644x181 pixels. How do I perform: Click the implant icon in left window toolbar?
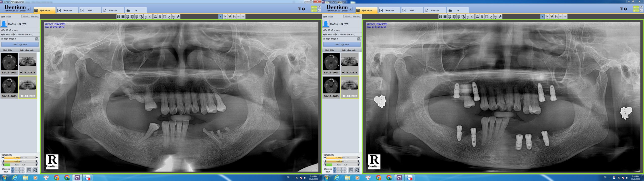[x=160, y=17]
